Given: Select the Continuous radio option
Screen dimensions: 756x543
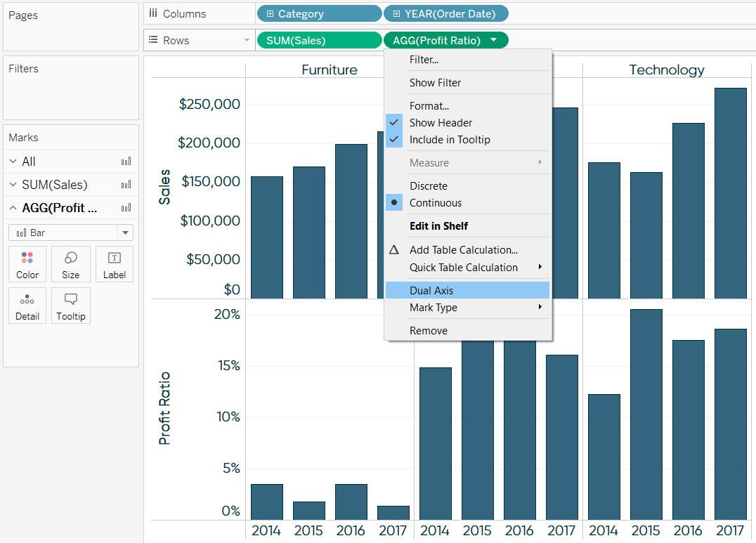Looking at the screenshot, I should [x=393, y=202].
